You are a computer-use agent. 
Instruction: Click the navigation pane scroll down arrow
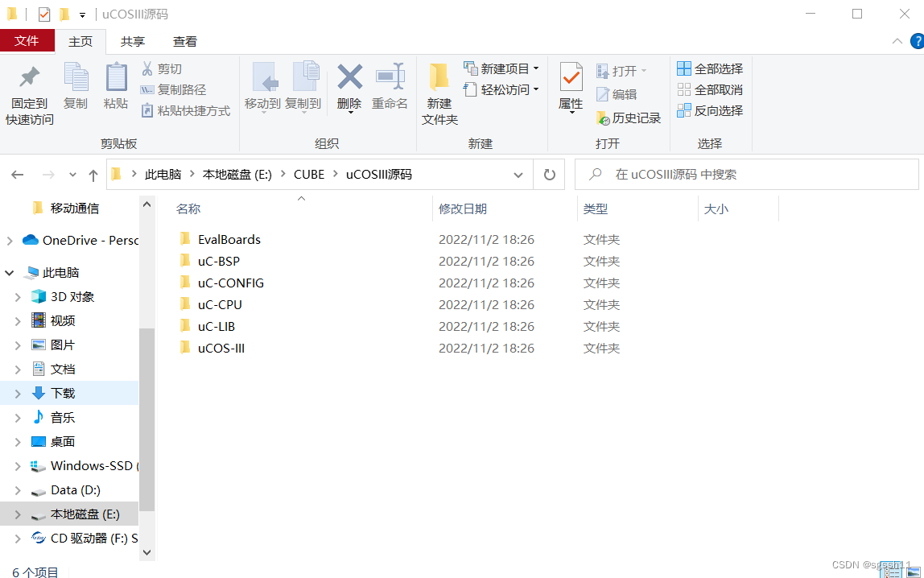point(146,553)
